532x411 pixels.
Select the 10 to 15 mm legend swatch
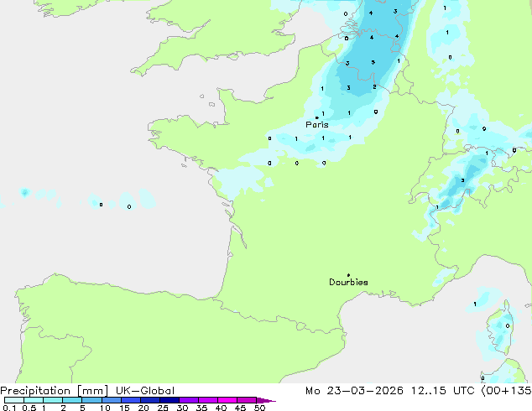tap(111, 400)
